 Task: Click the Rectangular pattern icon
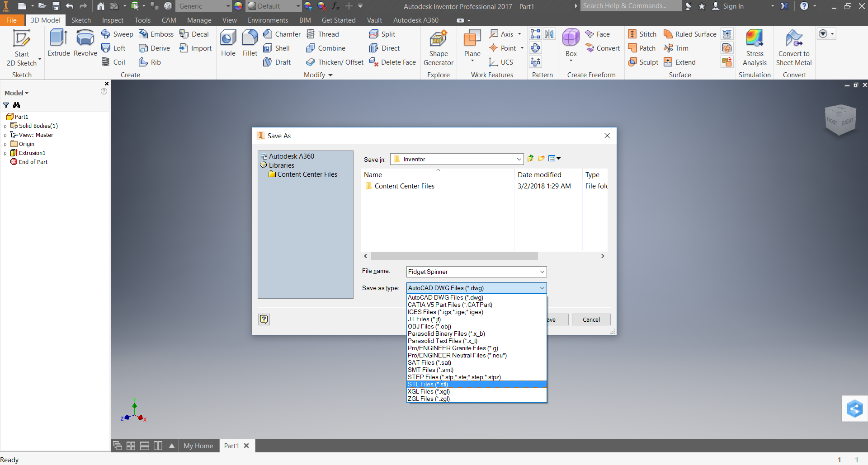click(535, 34)
